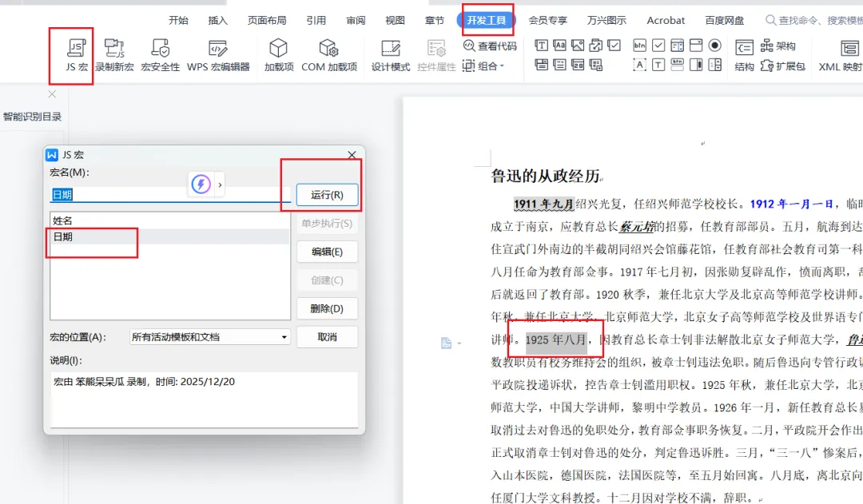The image size is (863, 504).
Task: Click 查看代码 view code
Action: click(x=490, y=46)
